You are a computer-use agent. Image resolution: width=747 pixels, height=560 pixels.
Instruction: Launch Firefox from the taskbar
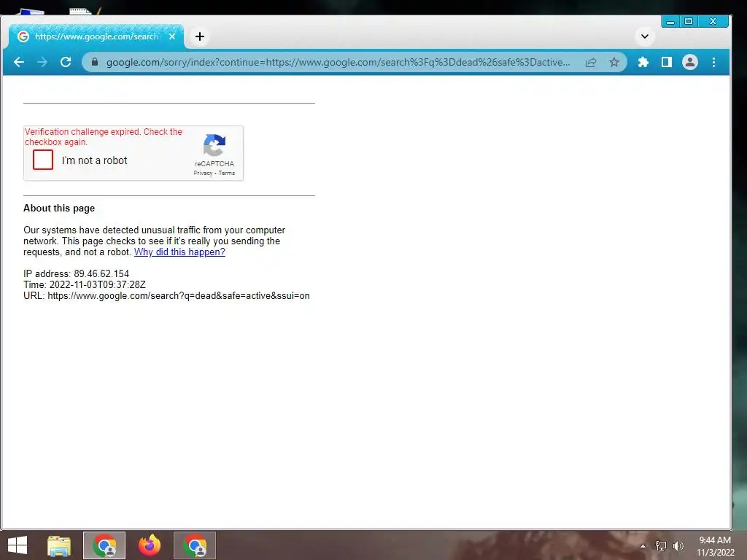(150, 545)
